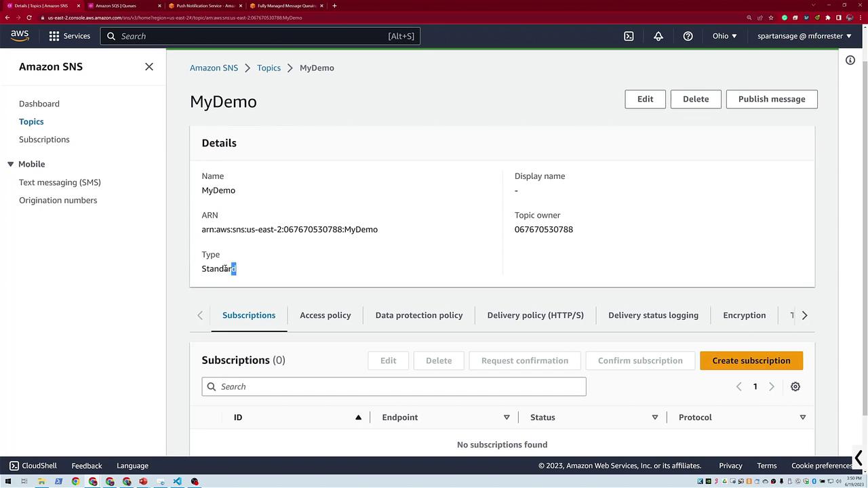
Task: Open the Ohio region dropdown
Action: coord(724,36)
